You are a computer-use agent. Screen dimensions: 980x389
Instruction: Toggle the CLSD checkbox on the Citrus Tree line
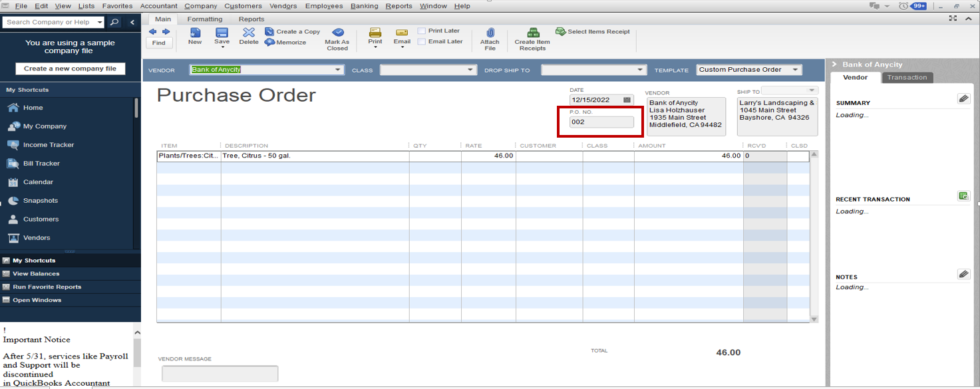(x=798, y=156)
